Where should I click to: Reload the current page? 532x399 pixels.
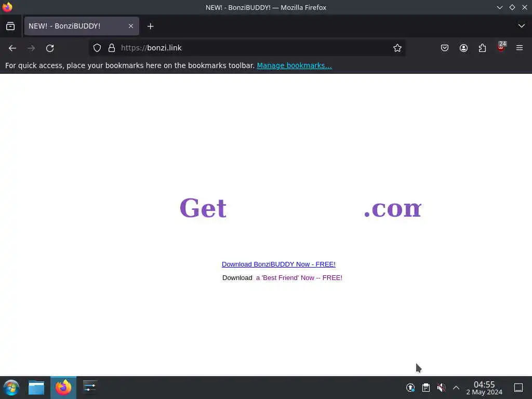coord(50,48)
